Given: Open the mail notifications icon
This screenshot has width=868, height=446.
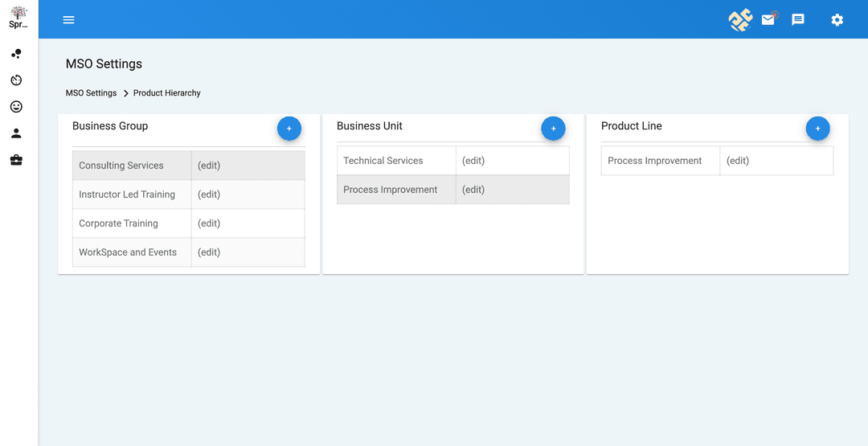Looking at the screenshot, I should [769, 19].
